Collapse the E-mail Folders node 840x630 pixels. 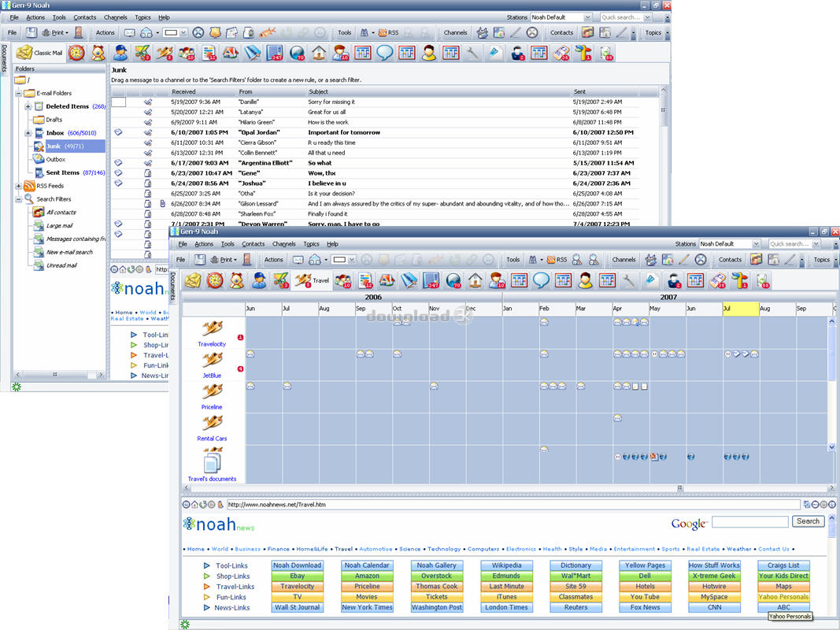click(x=18, y=93)
